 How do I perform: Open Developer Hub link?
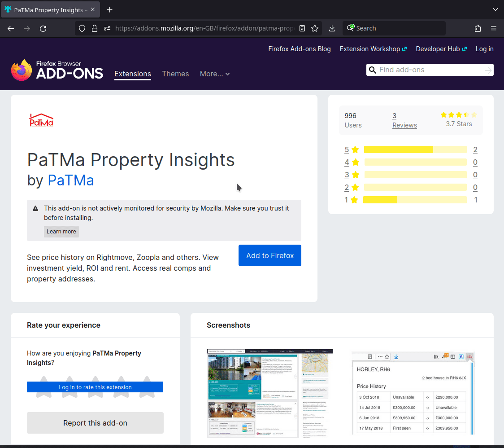pos(441,49)
